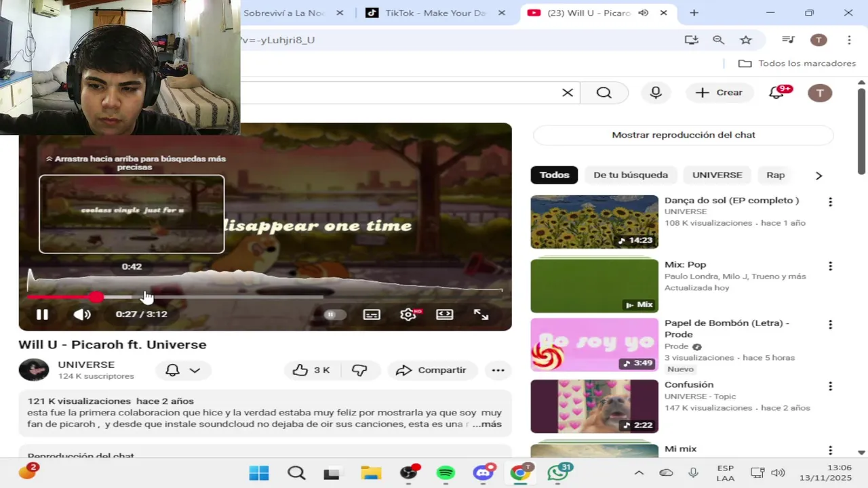Close the TikTok browser tab

pos(501,13)
